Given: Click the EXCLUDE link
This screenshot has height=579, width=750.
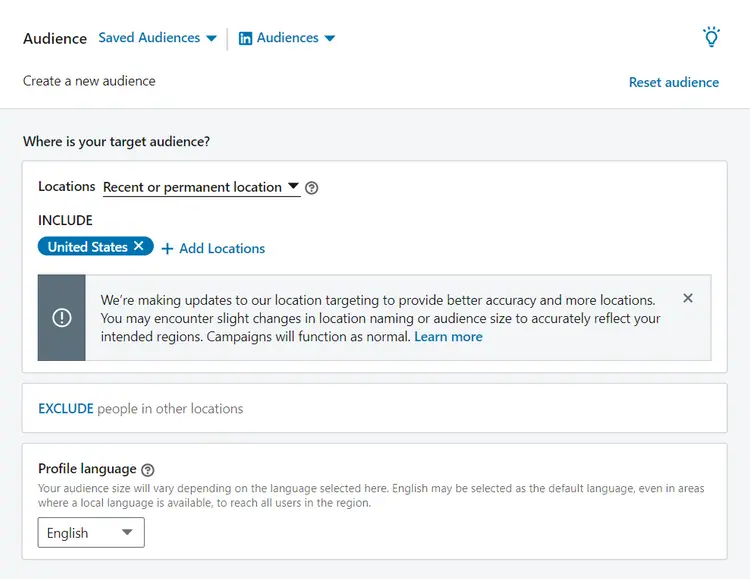Looking at the screenshot, I should [66, 408].
